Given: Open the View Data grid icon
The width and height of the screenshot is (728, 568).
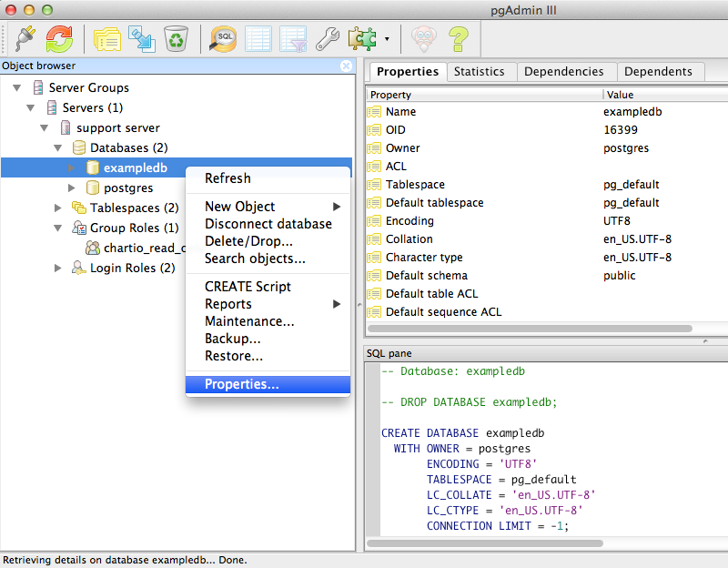Looking at the screenshot, I should [258, 39].
